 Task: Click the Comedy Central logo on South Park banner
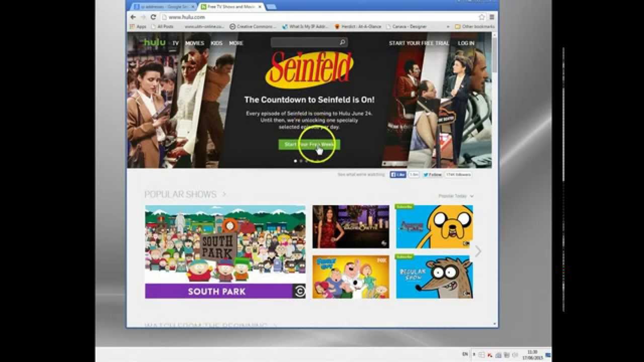(x=299, y=291)
